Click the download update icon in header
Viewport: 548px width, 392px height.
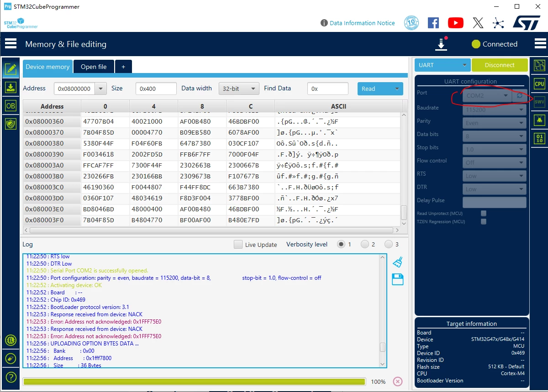441,44
